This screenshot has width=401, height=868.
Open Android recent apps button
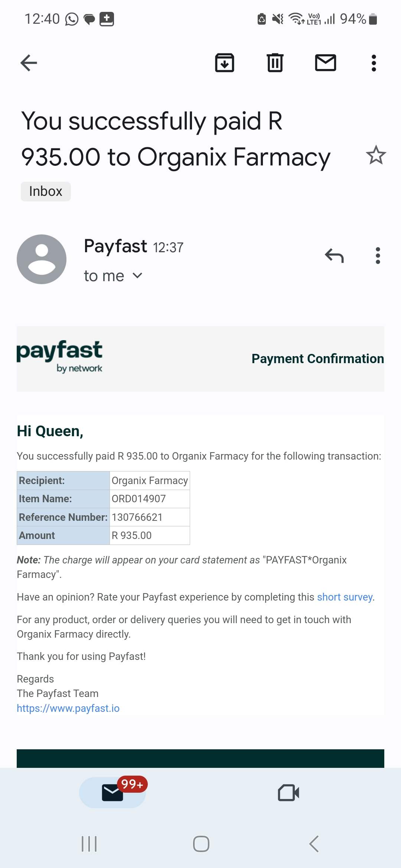(x=89, y=844)
